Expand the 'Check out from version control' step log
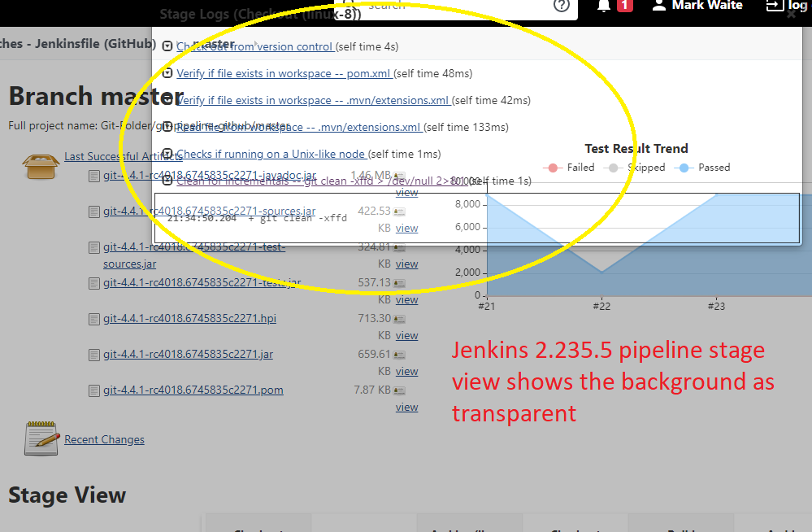This screenshot has height=532, width=812. pyautogui.click(x=167, y=46)
